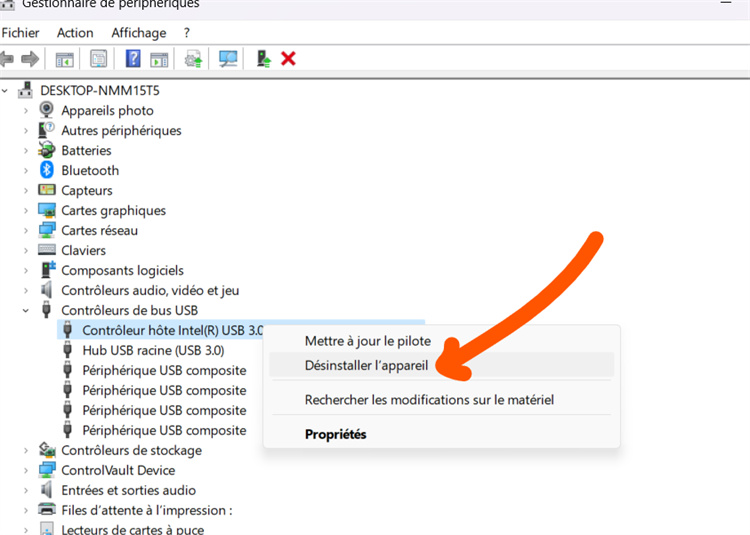Select Files d'attente à l'impression label

pyautogui.click(x=147, y=511)
